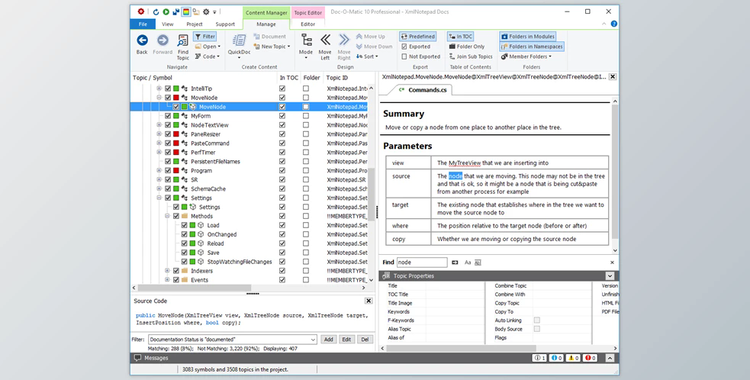The width and height of the screenshot is (750, 380).
Task: Open the Mode dropdown in Design group
Action: pos(306,46)
